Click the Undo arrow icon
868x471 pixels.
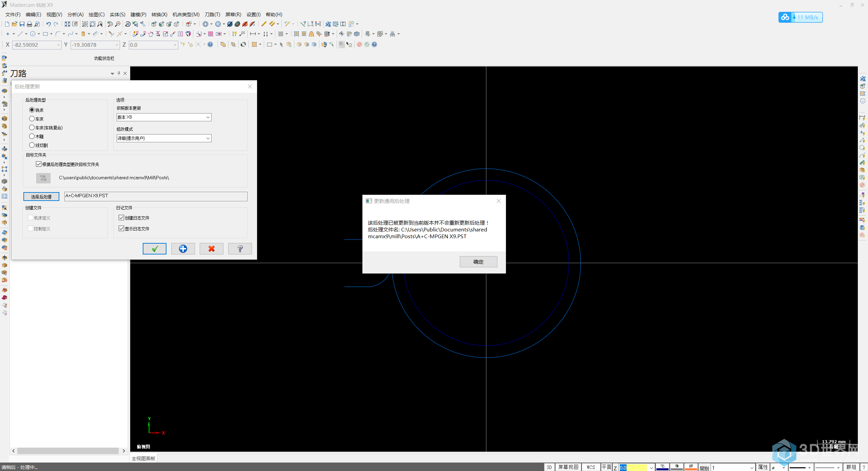48,24
